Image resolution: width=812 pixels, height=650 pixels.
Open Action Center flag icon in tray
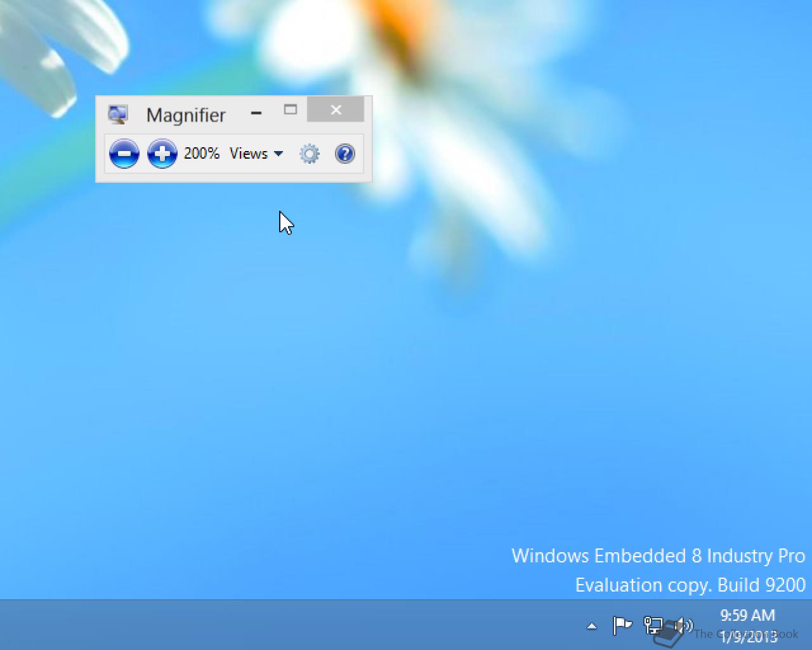click(x=622, y=626)
